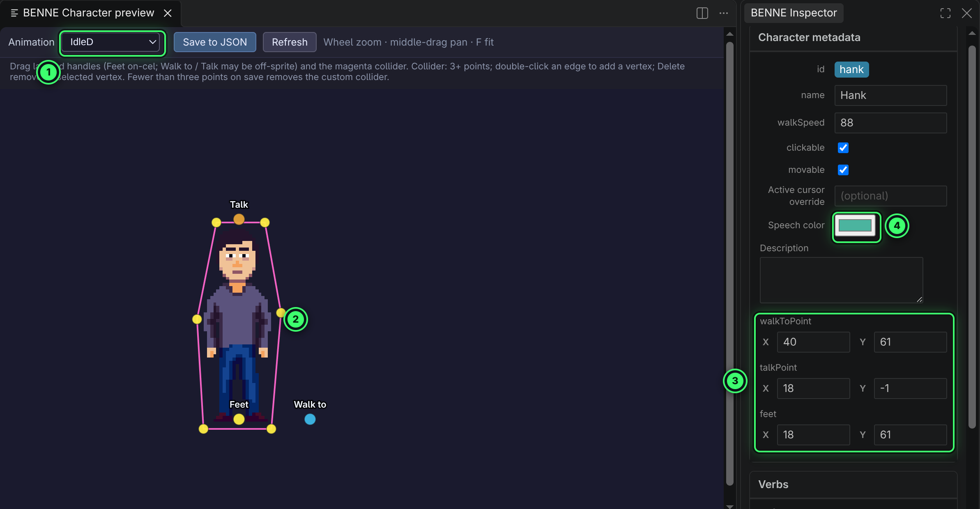980x509 pixels.
Task: Click the Character metadata section header
Action: (x=853, y=38)
